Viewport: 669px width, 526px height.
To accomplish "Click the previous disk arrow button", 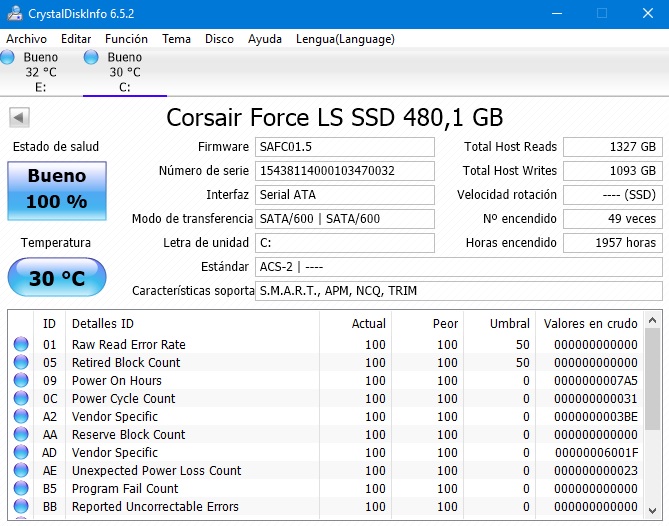I will (x=18, y=118).
